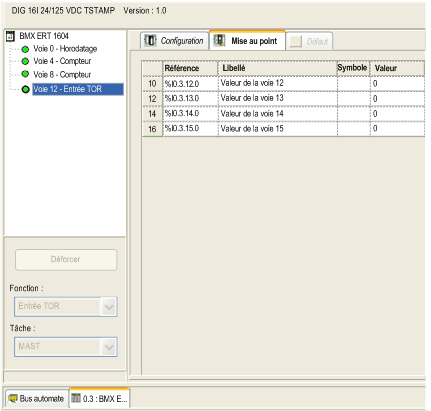This screenshot has width=431, height=411.
Task: Switch to the Configuration tab
Action: click(175, 41)
